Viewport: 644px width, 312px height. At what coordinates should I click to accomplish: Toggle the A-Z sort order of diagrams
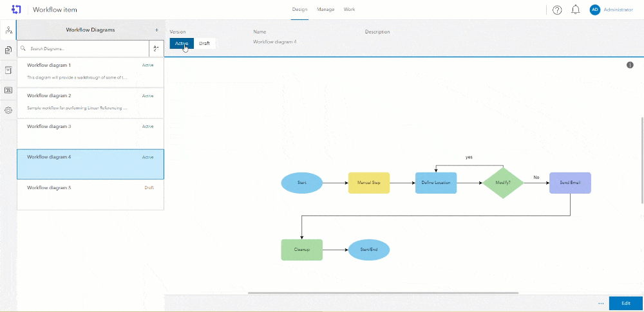pyautogui.click(x=156, y=48)
